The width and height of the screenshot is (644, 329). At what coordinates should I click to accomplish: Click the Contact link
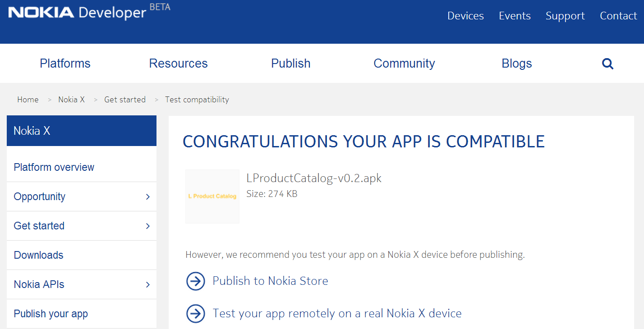point(618,16)
